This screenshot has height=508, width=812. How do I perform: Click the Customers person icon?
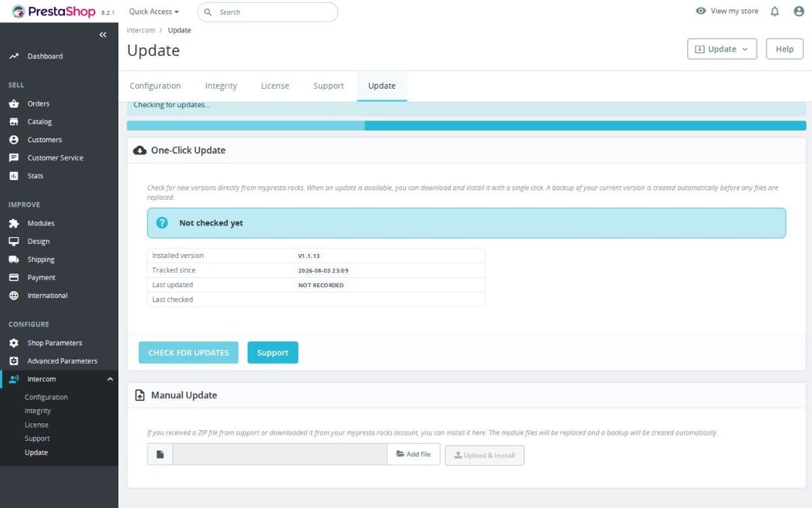click(14, 140)
